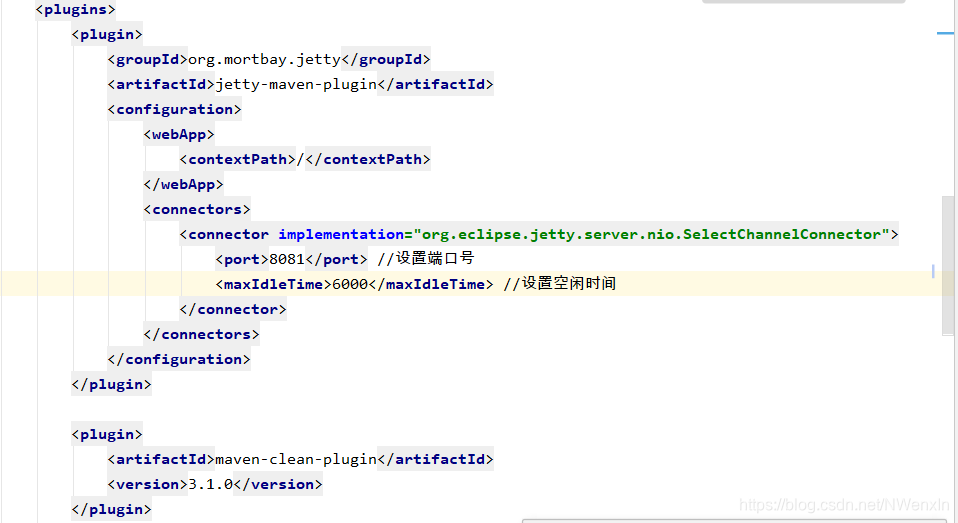This screenshot has height=523, width=958.
Task: Click the implementation attribute name
Action: click(341, 235)
